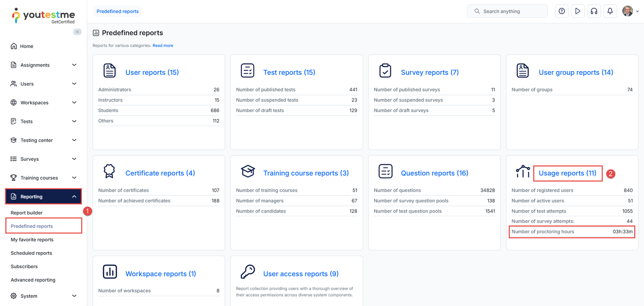Click the User access reports key icon
This screenshot has height=306, width=644.
tap(248, 272)
